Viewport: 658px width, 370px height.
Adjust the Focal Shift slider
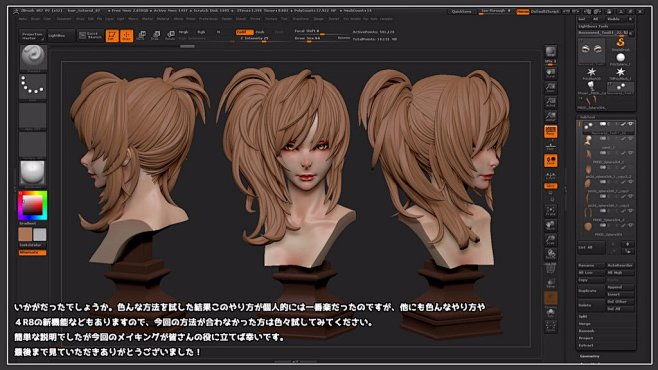coord(321,31)
